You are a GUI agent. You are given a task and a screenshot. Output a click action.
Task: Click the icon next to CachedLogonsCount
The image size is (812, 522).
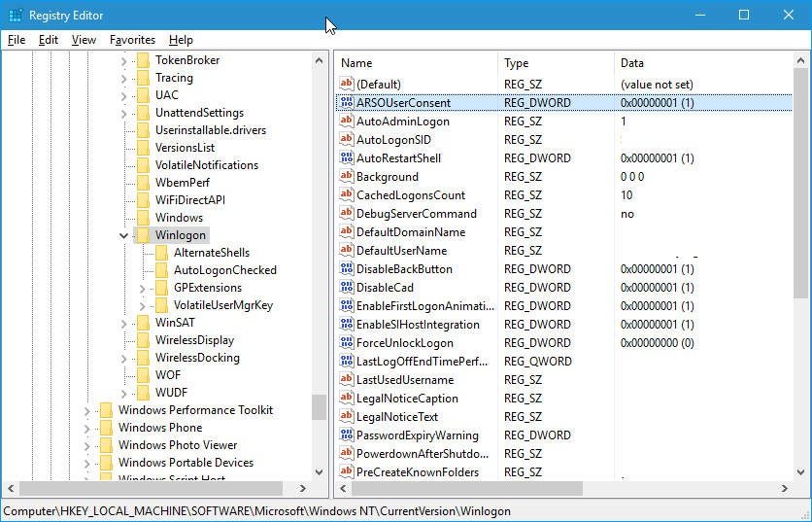pos(347,195)
